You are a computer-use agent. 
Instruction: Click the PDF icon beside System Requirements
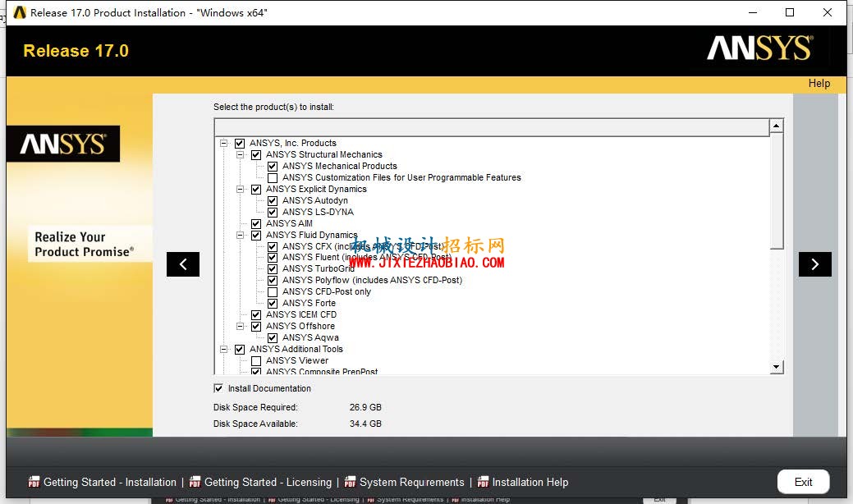(x=351, y=483)
